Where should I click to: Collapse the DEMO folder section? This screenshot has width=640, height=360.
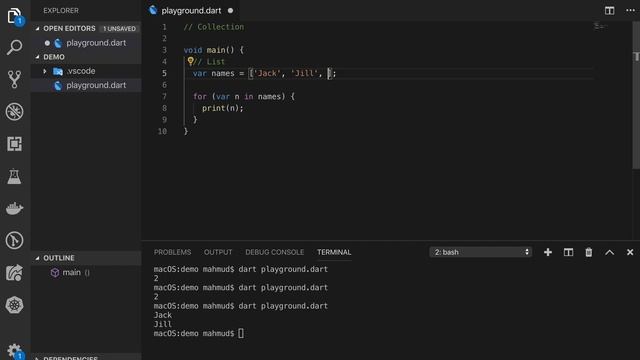[38, 57]
